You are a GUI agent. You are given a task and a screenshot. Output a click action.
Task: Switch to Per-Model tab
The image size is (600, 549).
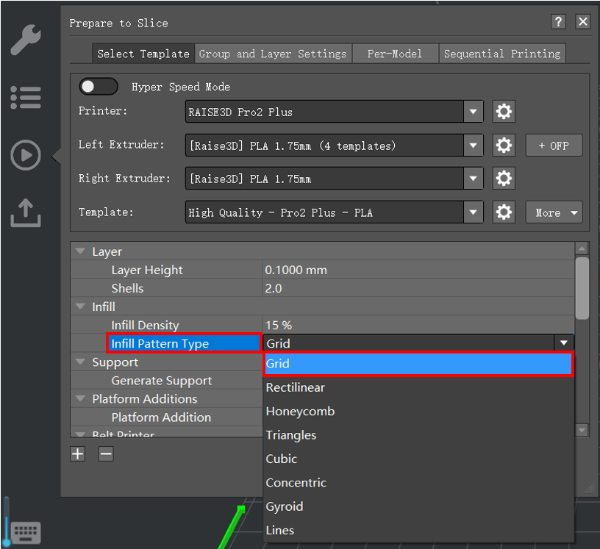pyautogui.click(x=395, y=54)
